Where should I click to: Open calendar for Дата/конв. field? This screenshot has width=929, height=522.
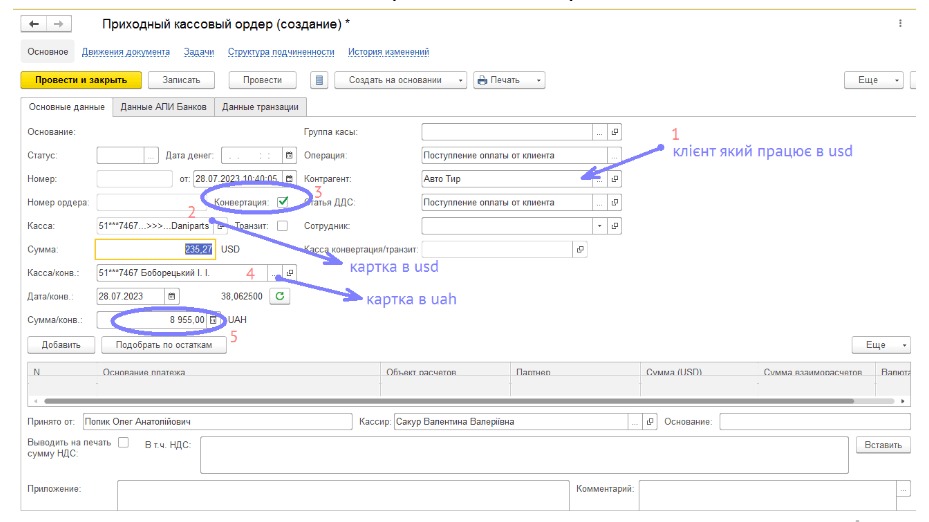172,296
